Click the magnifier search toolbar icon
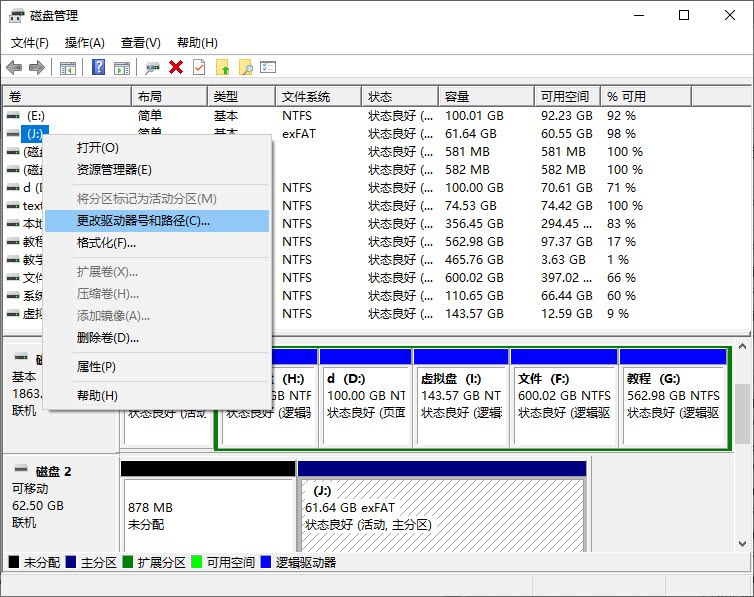This screenshot has width=754, height=597. (x=246, y=67)
